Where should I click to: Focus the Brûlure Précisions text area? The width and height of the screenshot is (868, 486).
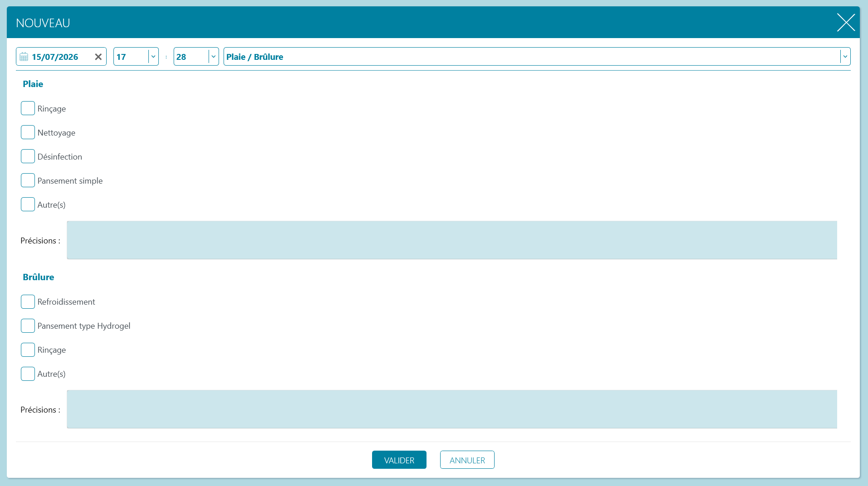click(x=452, y=409)
